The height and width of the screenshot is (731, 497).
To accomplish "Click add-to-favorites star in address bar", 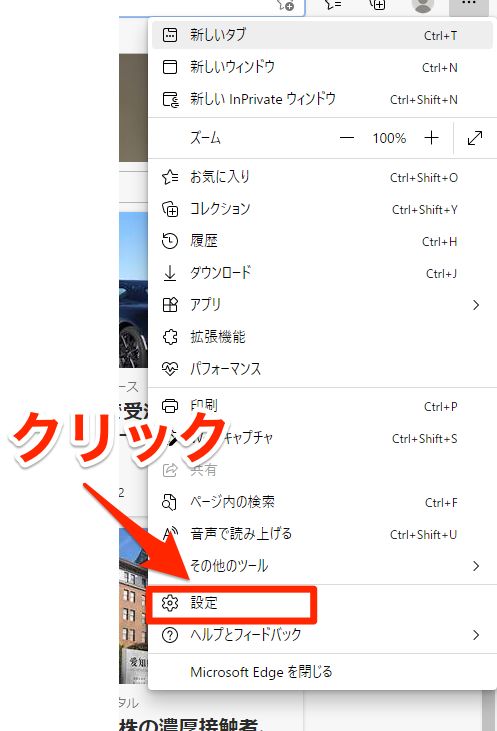I will pos(286,5).
